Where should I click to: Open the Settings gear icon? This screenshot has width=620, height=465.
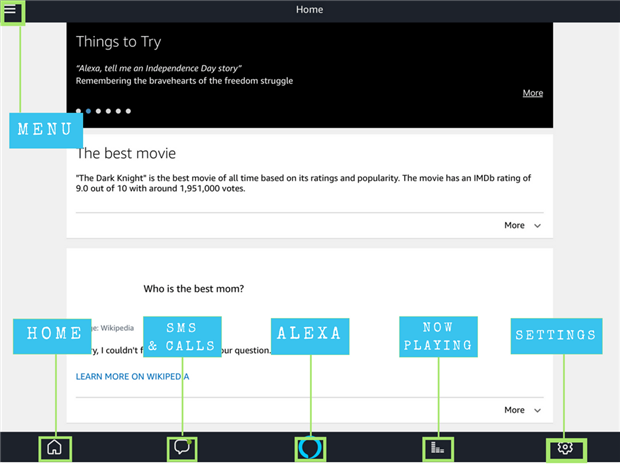(565, 448)
